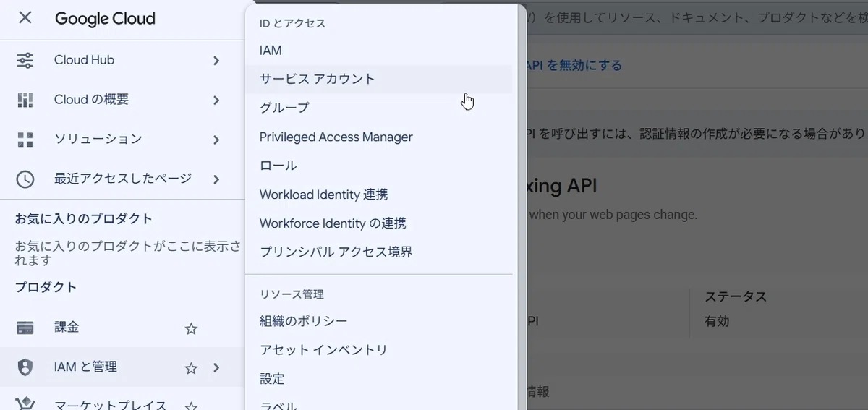Click the Google Cloud logo
Image resolution: width=868 pixels, height=410 pixels.
[x=105, y=18]
